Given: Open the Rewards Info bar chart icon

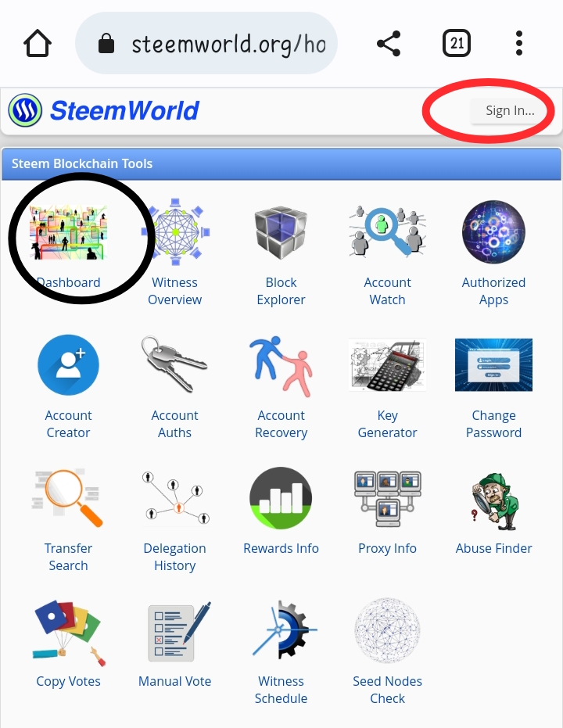Looking at the screenshot, I should (x=281, y=498).
